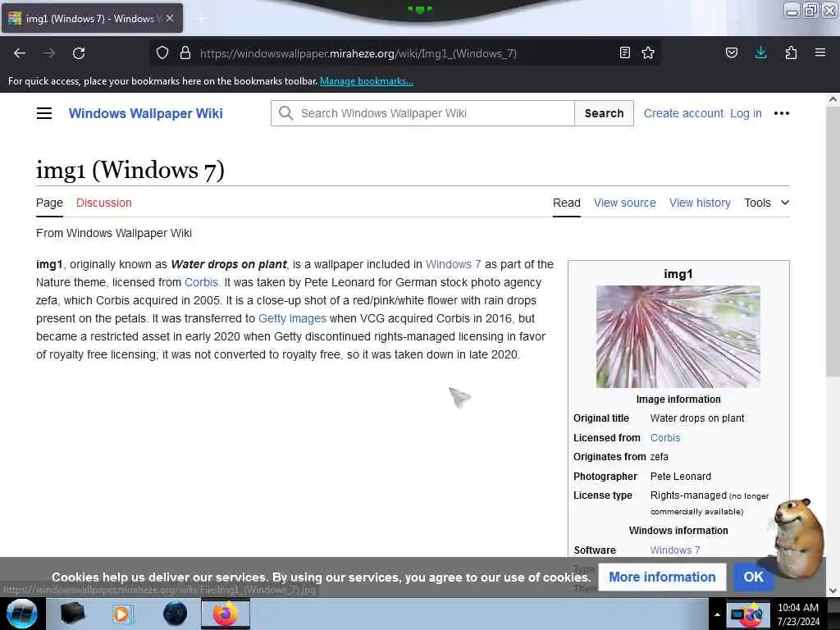Open the Getty Images link
The width and height of the screenshot is (840, 630).
[293, 318]
